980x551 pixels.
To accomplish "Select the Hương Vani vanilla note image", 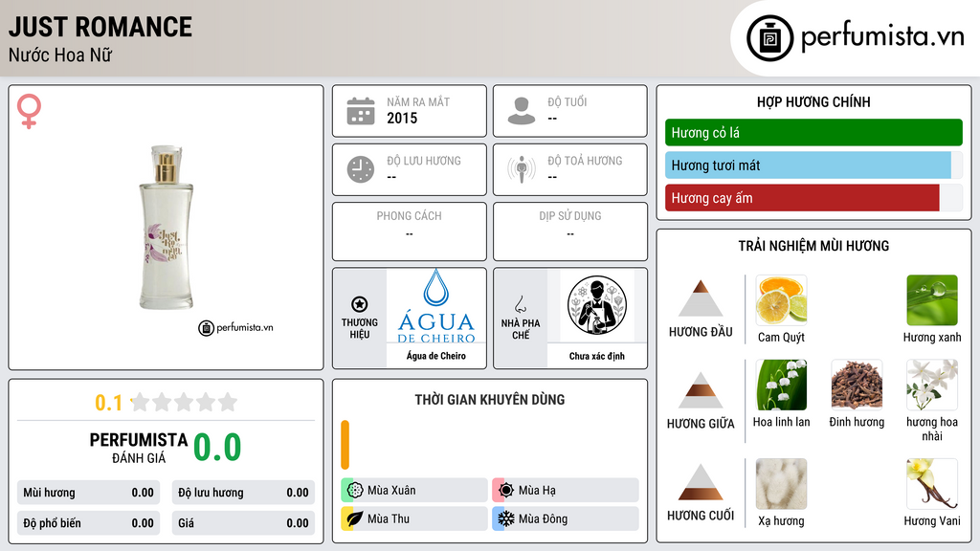I will click(932, 484).
